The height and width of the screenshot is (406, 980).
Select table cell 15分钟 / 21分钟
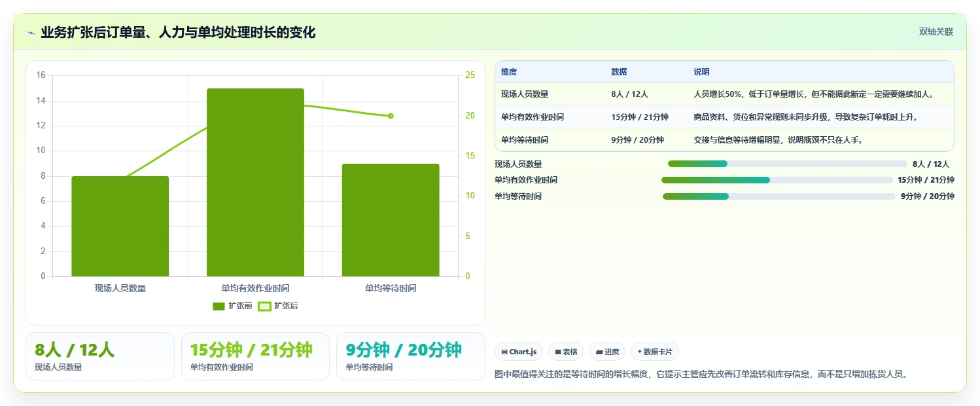pyautogui.click(x=640, y=117)
